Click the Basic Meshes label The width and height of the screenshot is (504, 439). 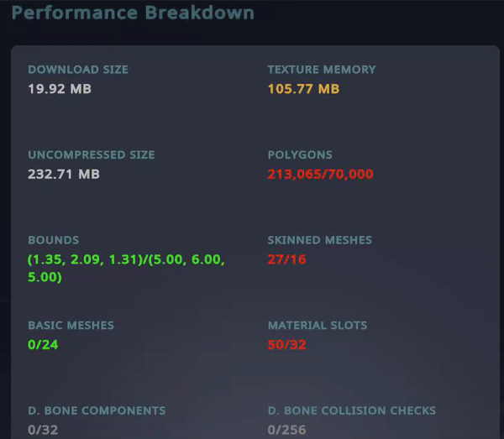click(x=71, y=326)
